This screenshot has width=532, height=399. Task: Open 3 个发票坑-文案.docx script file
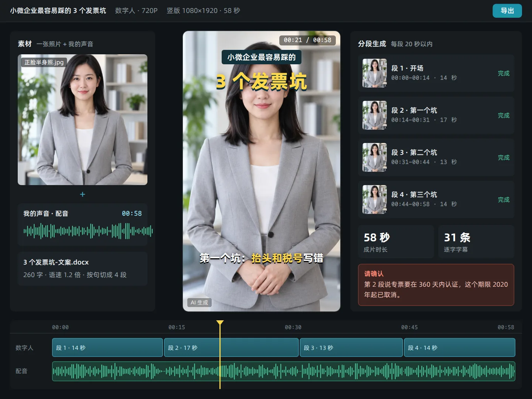(x=82, y=269)
